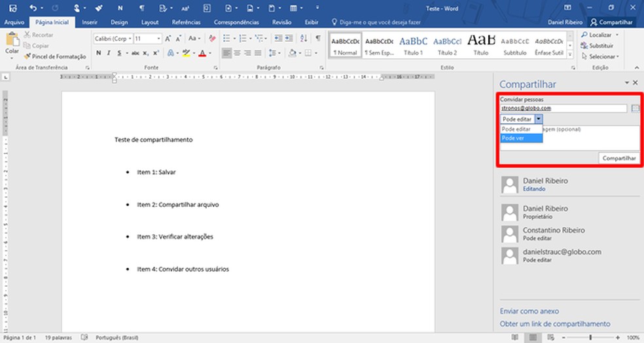Open the address book icon beside email field

click(635, 109)
